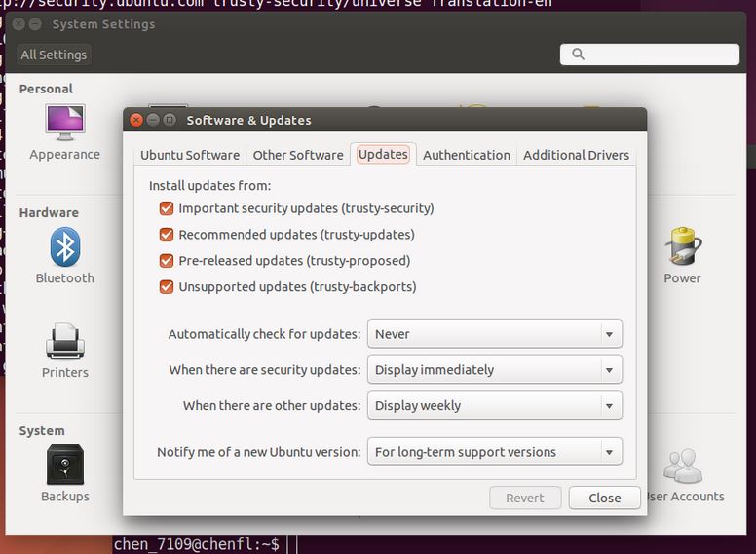Viewport: 756px width, 554px height.
Task: Open Appearance settings icon
Action: [x=65, y=123]
